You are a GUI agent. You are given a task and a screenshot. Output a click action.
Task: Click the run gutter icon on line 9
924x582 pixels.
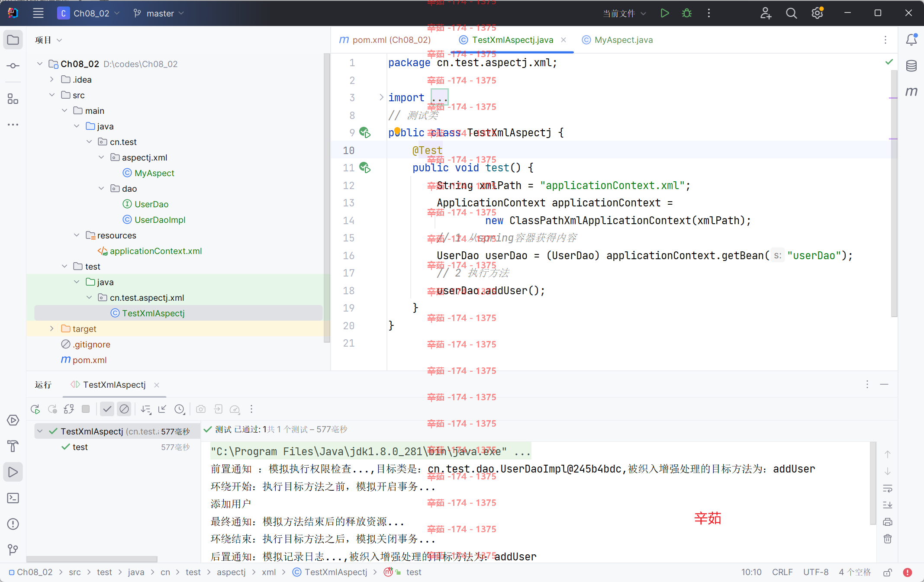[365, 132]
